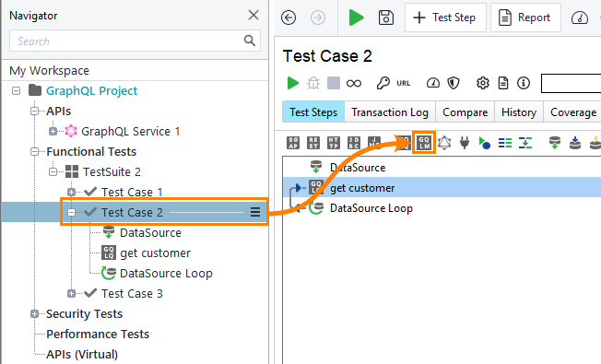601x364 pixels.
Task: Open Test Case 2 hamburger menu
Action: [x=255, y=212]
